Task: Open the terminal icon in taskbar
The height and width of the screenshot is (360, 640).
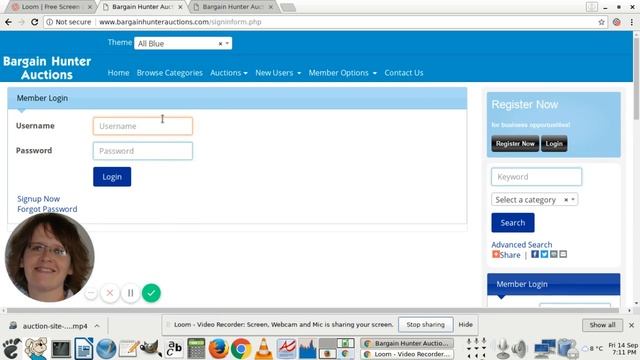Action: (x=60, y=349)
